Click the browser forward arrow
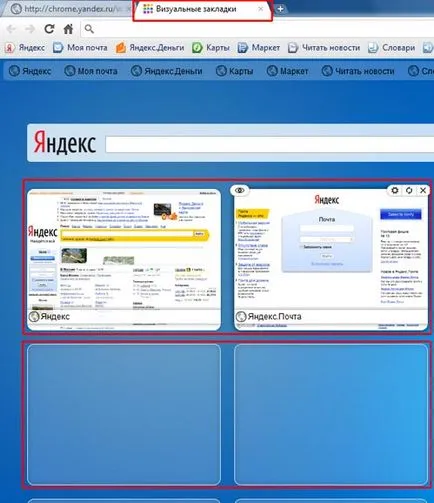The image size is (434, 503). click(30, 29)
